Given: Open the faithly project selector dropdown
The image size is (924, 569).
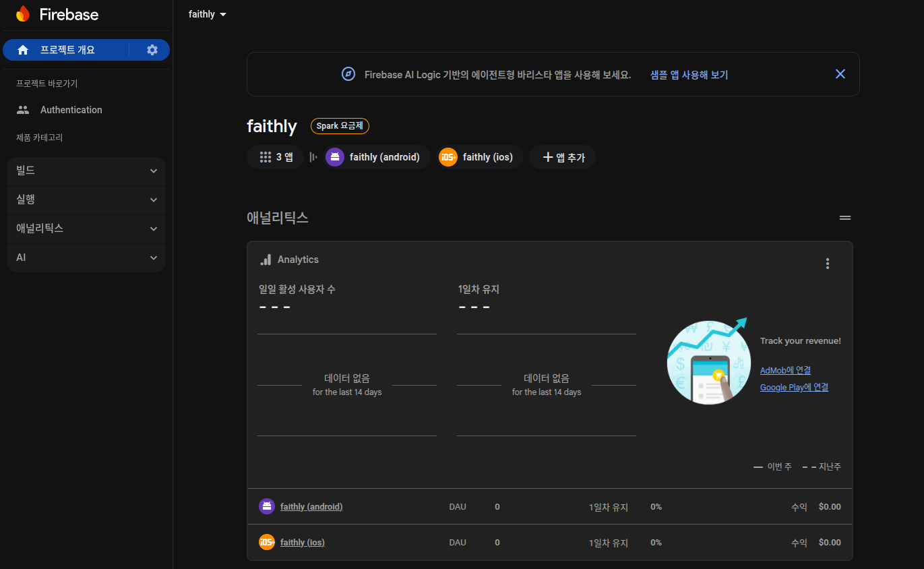Looking at the screenshot, I should point(208,14).
